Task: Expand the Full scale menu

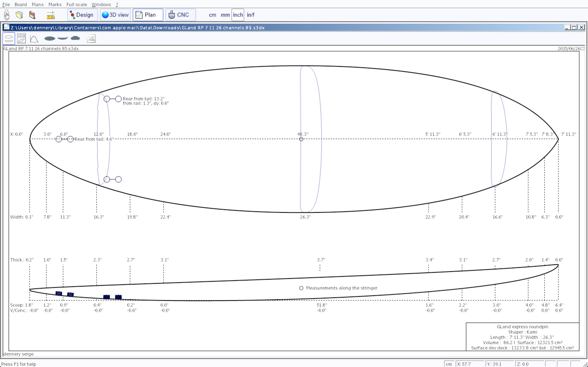Action: (77, 4)
